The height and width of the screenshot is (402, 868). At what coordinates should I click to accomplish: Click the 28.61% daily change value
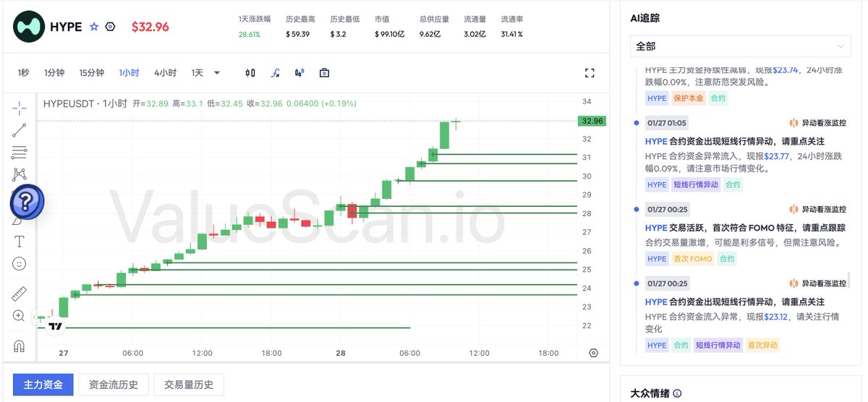tap(249, 34)
